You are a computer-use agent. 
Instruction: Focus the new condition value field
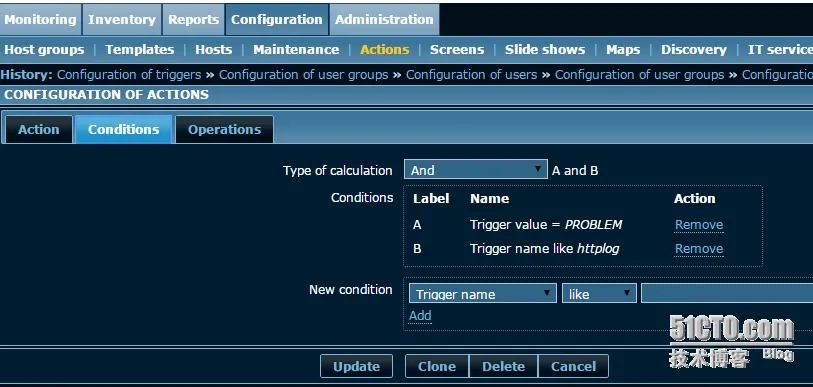coord(727,294)
